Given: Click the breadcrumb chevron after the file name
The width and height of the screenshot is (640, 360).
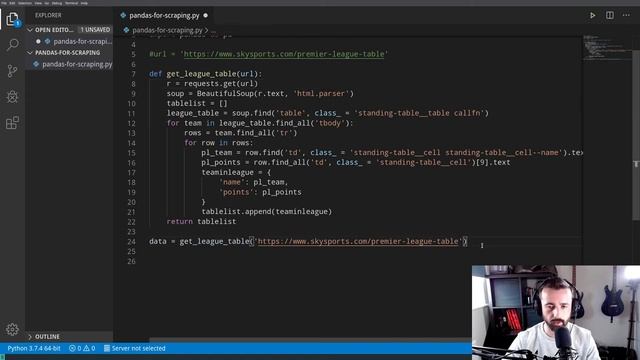Looking at the screenshot, I should coord(207,30).
